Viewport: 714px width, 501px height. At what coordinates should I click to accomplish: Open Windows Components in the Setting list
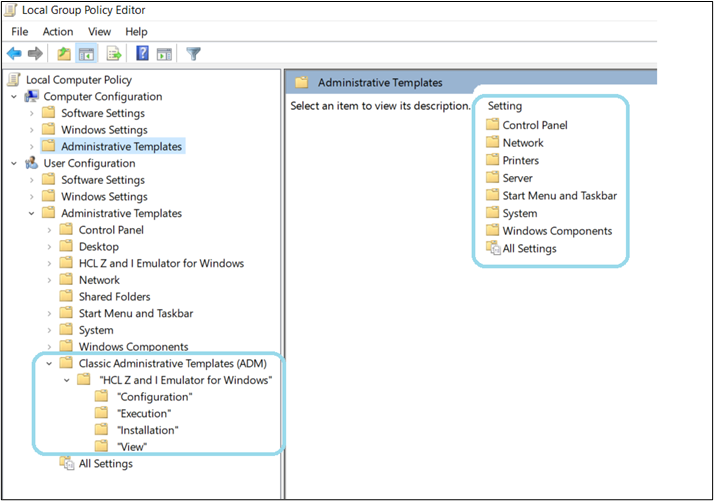coord(557,231)
